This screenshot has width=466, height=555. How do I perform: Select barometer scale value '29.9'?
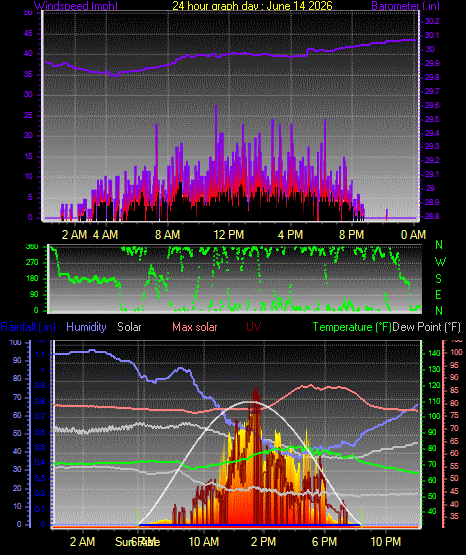[x=432, y=63]
